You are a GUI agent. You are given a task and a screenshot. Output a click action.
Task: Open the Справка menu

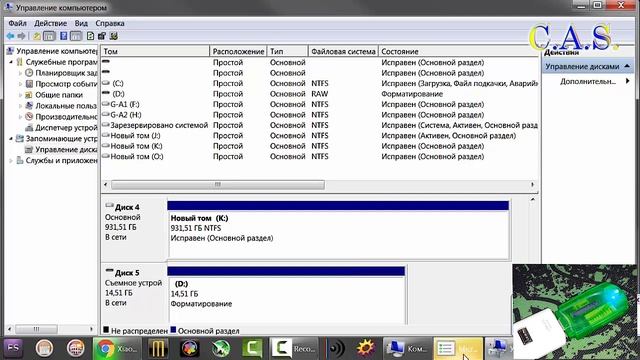coord(110,23)
